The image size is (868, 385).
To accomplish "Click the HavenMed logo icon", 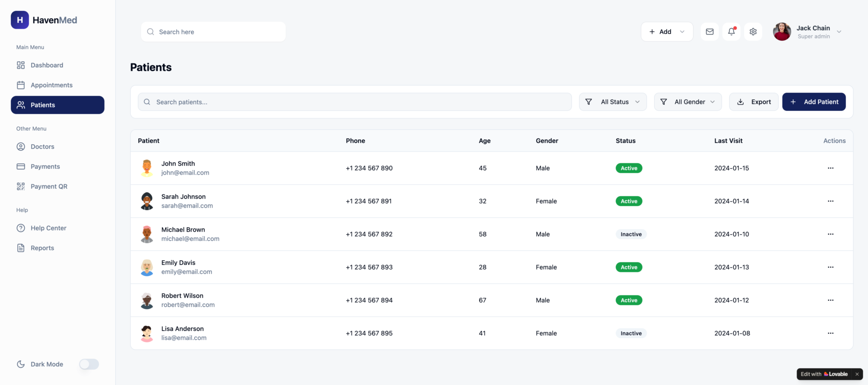I will click(20, 20).
